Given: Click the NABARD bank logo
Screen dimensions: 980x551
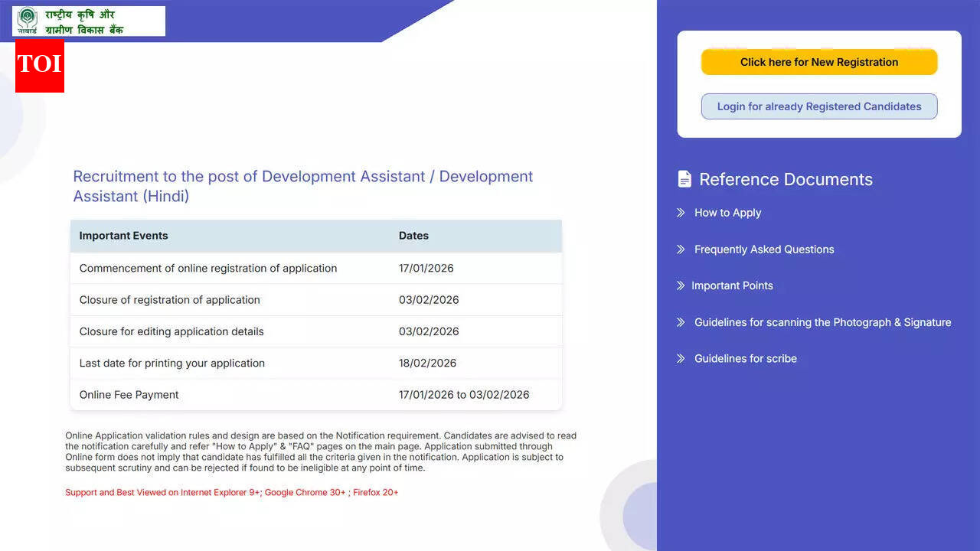Looking at the screenshot, I should click(x=88, y=21).
